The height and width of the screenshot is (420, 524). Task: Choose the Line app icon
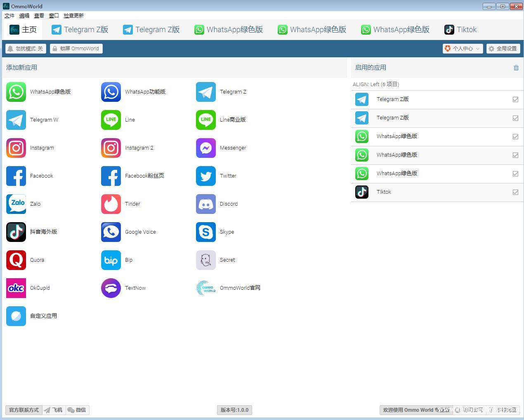(111, 120)
